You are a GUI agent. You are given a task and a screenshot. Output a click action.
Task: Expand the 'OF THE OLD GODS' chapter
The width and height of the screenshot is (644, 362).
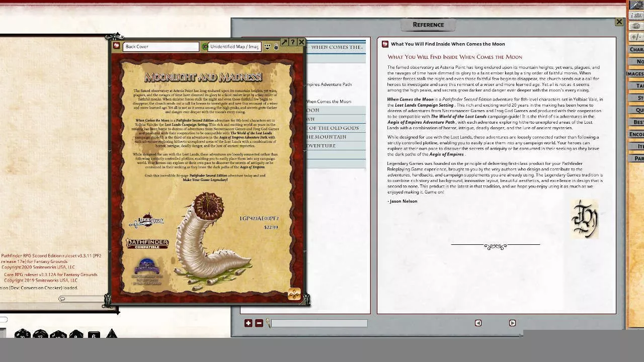[336, 128]
